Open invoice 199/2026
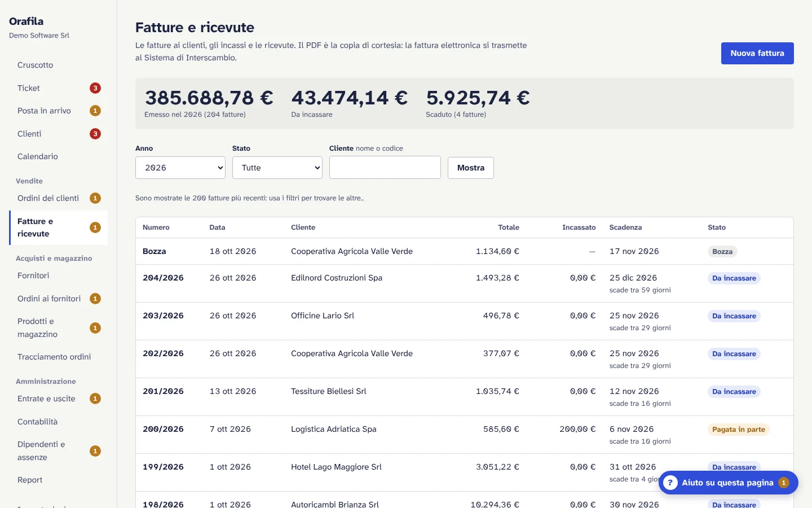 coord(163,467)
